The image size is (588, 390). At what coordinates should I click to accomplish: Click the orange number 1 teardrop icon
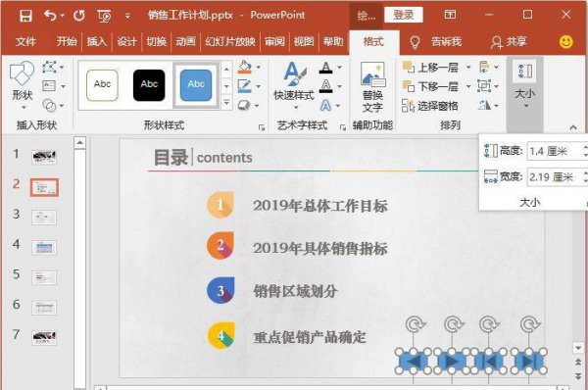point(220,205)
